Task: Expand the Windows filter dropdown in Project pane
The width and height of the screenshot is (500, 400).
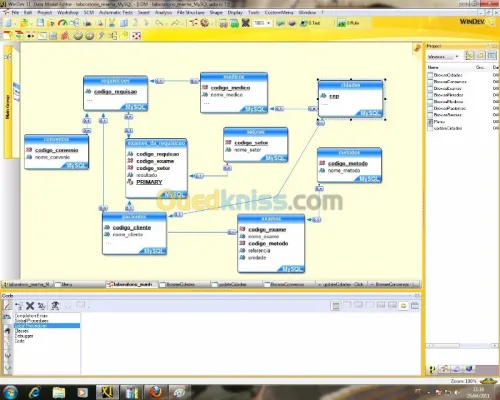Action: tap(457, 57)
